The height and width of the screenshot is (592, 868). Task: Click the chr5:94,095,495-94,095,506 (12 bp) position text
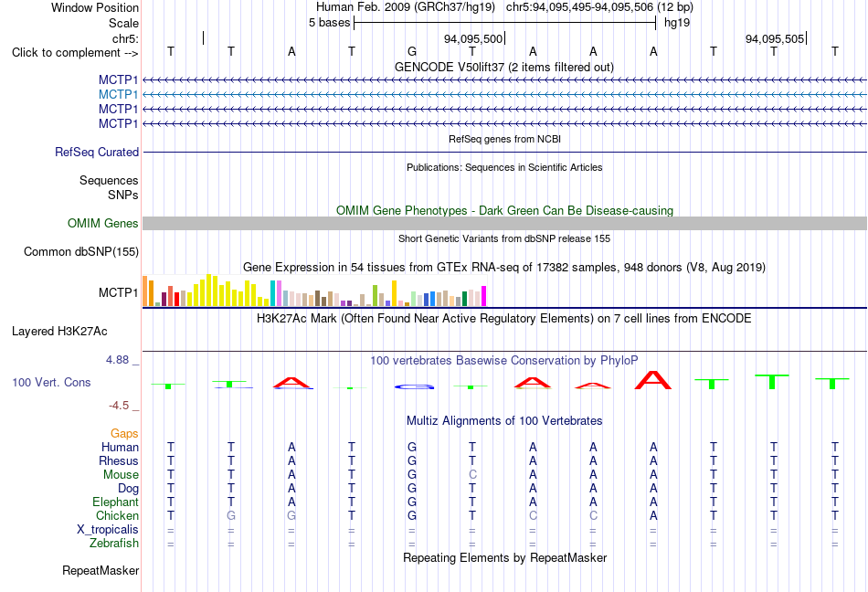[599, 7]
